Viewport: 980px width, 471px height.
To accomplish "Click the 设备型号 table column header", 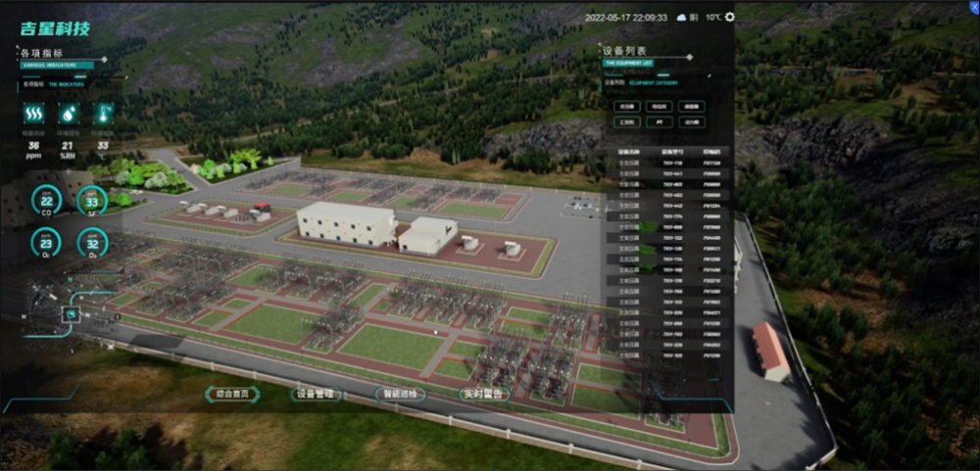I will pos(672,152).
